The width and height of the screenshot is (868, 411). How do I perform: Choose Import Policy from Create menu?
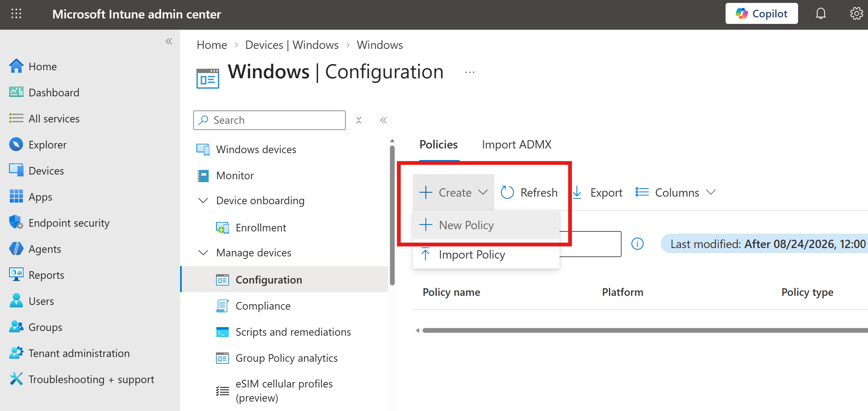[486, 255]
